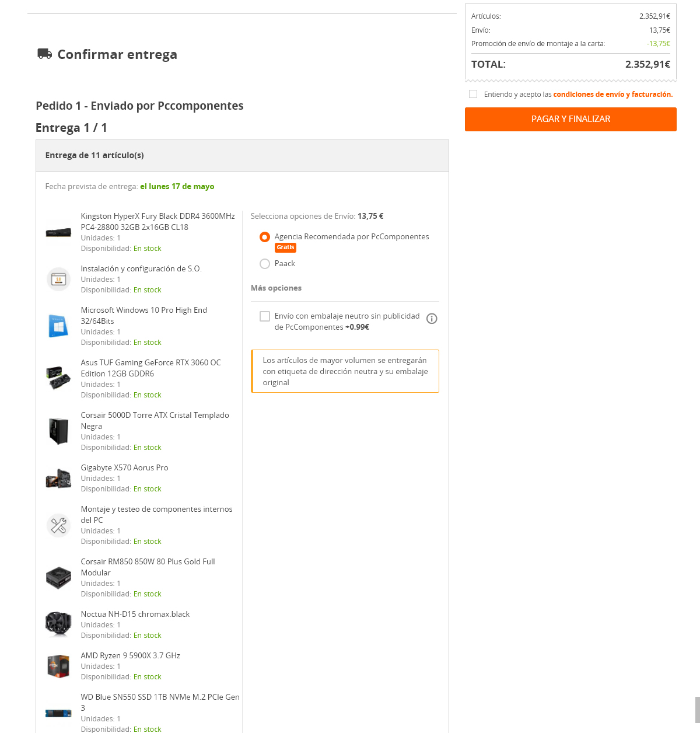Viewport: 700px width, 733px height.
Task: Choose the Paack shipping option
Action: (265, 264)
